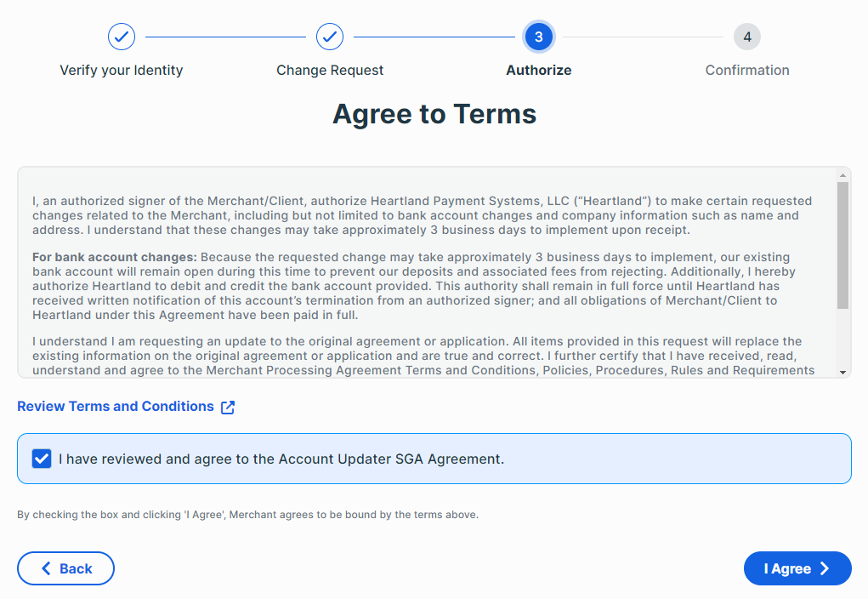Click the 'Authorize' step label

(x=539, y=71)
